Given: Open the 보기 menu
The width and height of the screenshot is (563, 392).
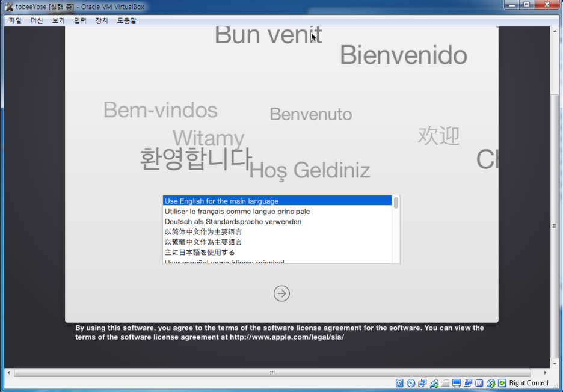Looking at the screenshot, I should [x=58, y=21].
